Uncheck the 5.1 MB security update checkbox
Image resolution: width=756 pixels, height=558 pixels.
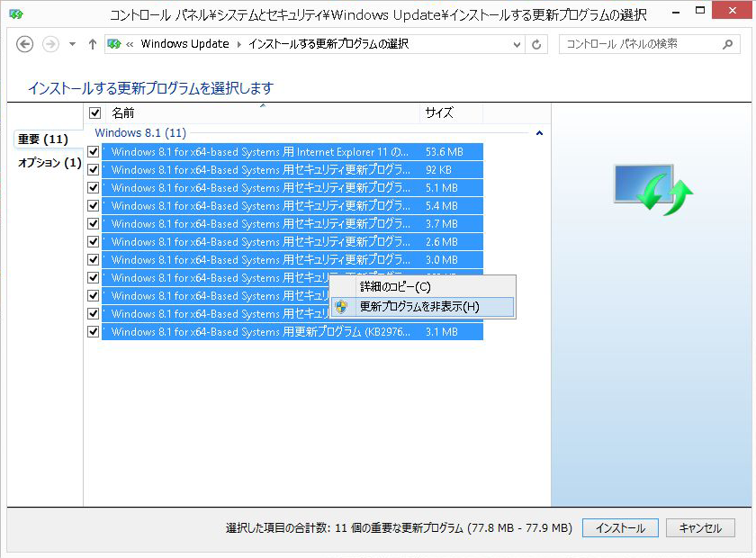pyautogui.click(x=94, y=187)
